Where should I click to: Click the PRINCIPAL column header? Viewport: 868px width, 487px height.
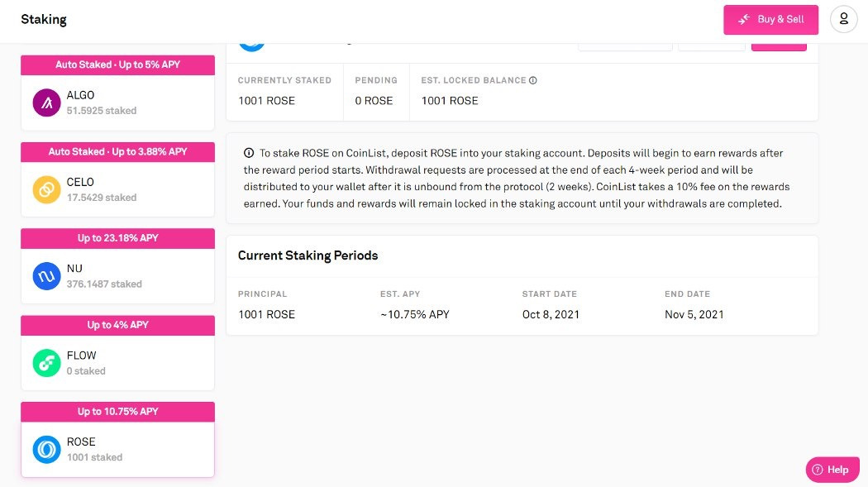(x=262, y=294)
